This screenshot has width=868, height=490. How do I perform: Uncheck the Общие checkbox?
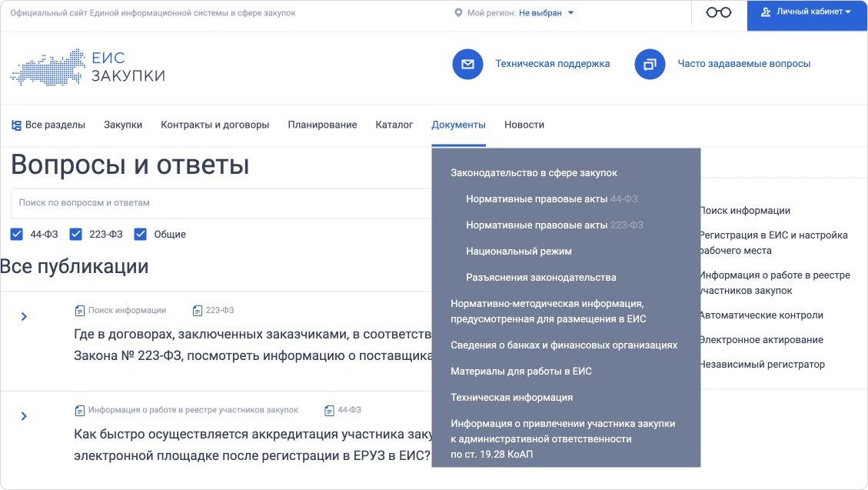tap(140, 234)
